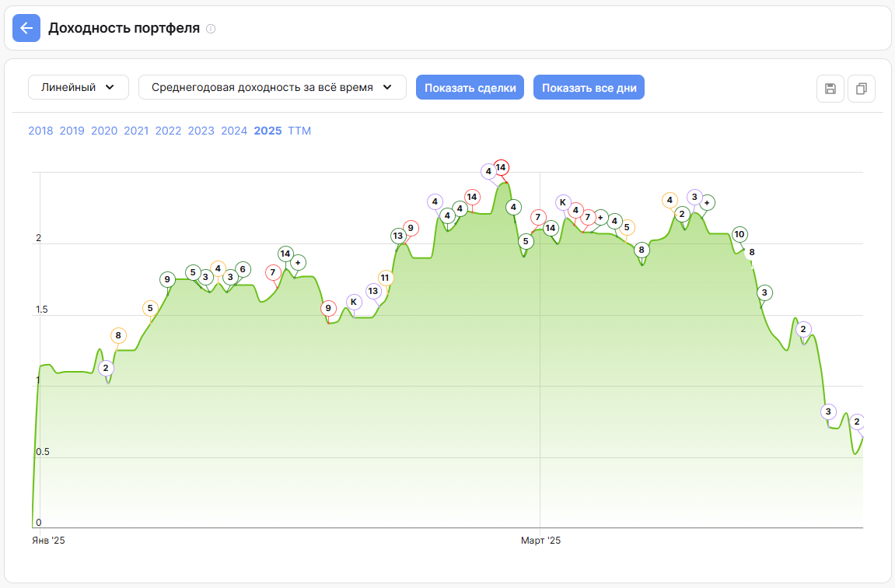Image resolution: width=895 pixels, height=588 pixels.
Task: Click the purple 4 marker beside the top red 14
Action: (488, 171)
